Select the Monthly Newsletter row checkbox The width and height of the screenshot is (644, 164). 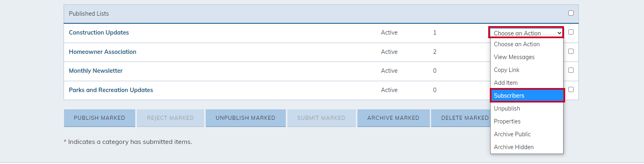pos(571,70)
